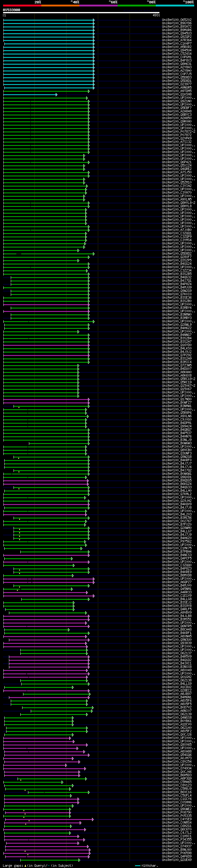Image resolution: width=197 pixels, height=868 pixels.
Task: Select hit UniRef100_Q7Z3W5
Action: [177, 365]
